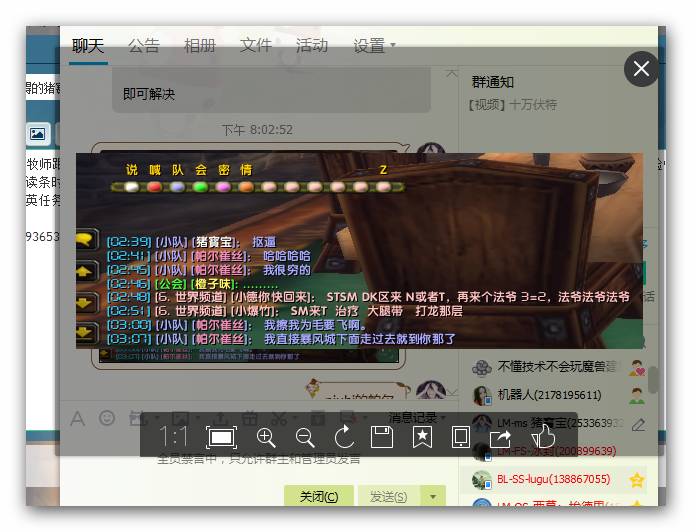The height and width of the screenshot is (532, 692).
Task: Add image to favorites star icon
Action: pyautogui.click(x=422, y=437)
